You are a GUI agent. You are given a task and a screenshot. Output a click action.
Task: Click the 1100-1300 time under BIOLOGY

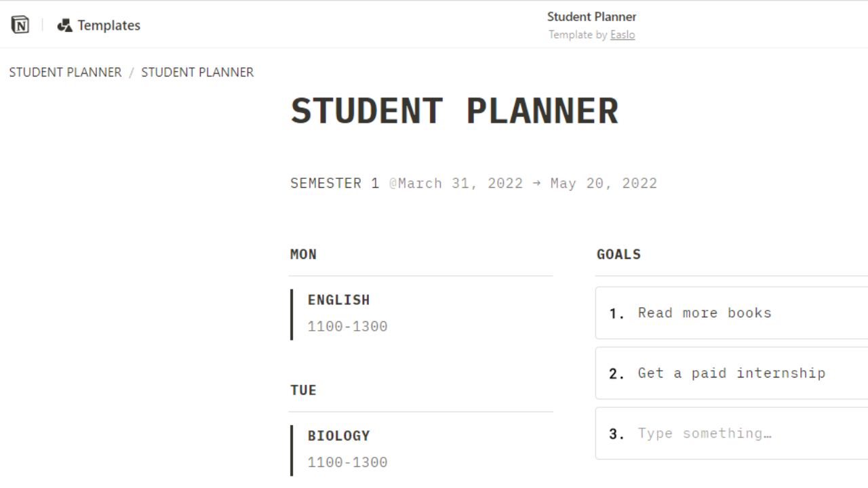click(x=348, y=462)
